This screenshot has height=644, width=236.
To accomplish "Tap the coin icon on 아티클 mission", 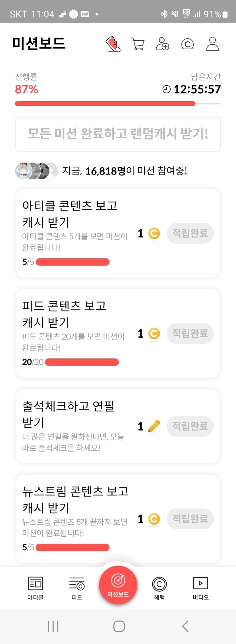I will [x=154, y=233].
